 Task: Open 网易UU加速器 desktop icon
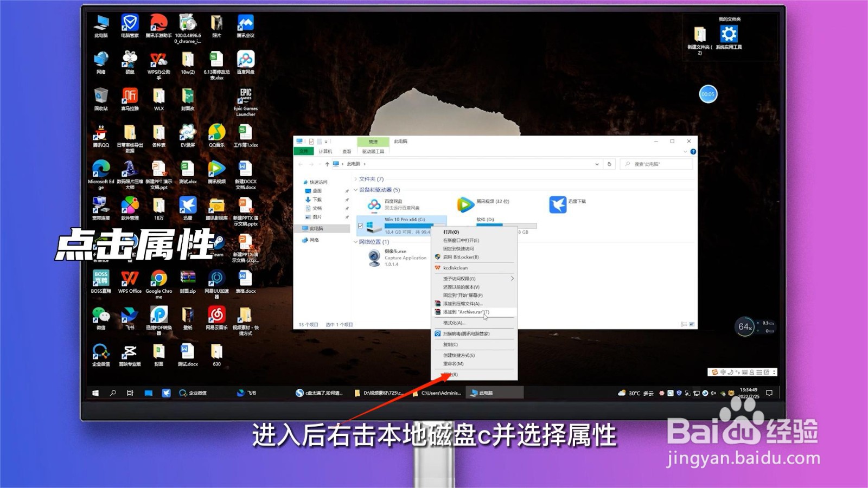[x=216, y=284]
